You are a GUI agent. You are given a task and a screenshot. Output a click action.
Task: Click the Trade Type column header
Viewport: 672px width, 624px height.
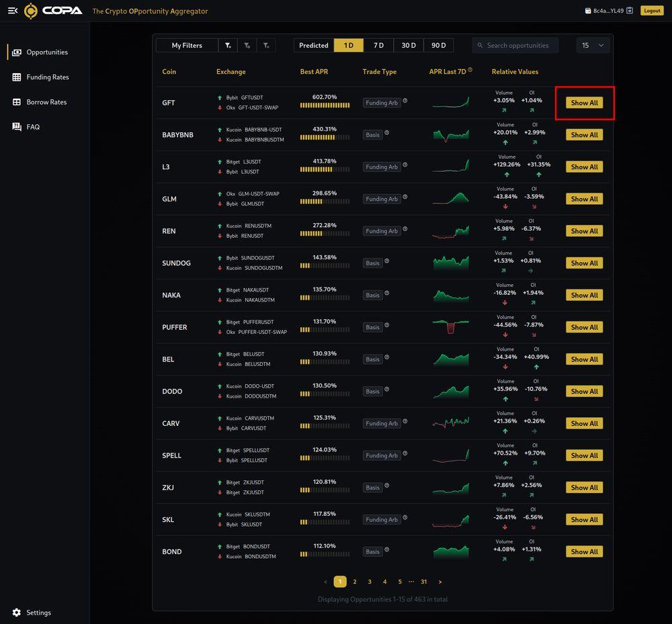click(379, 71)
